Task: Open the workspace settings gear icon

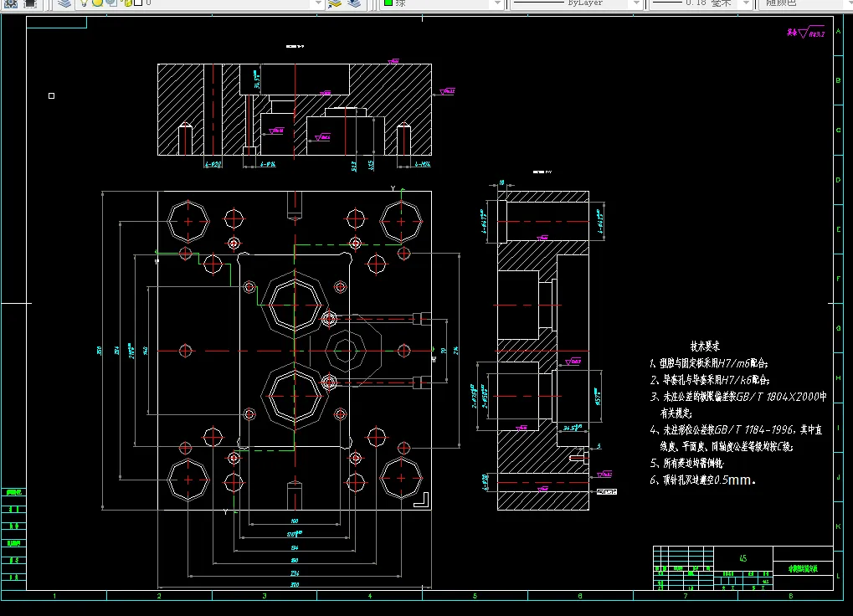Action: (10, 3)
